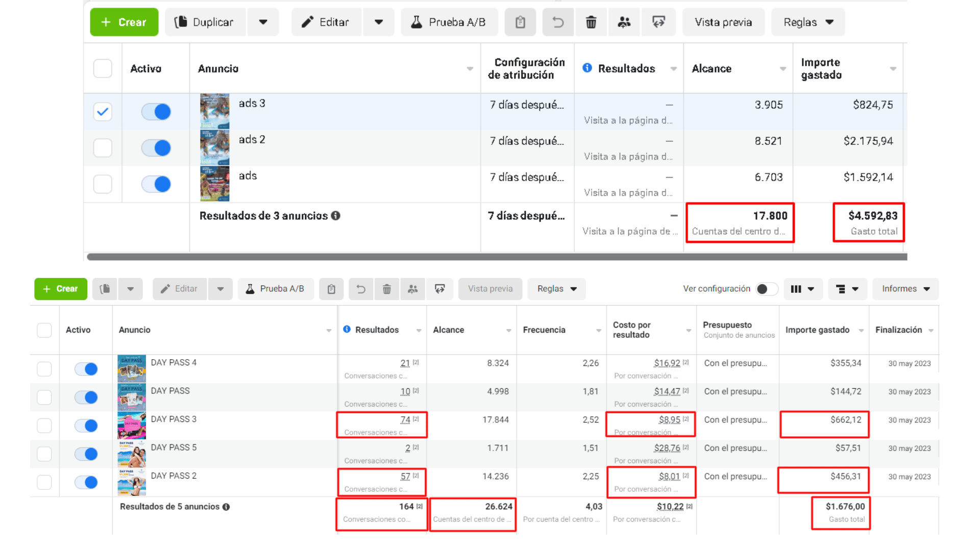This screenshot has width=980, height=551.
Task: Enable the Ver configuración toggle
Action: click(x=766, y=289)
